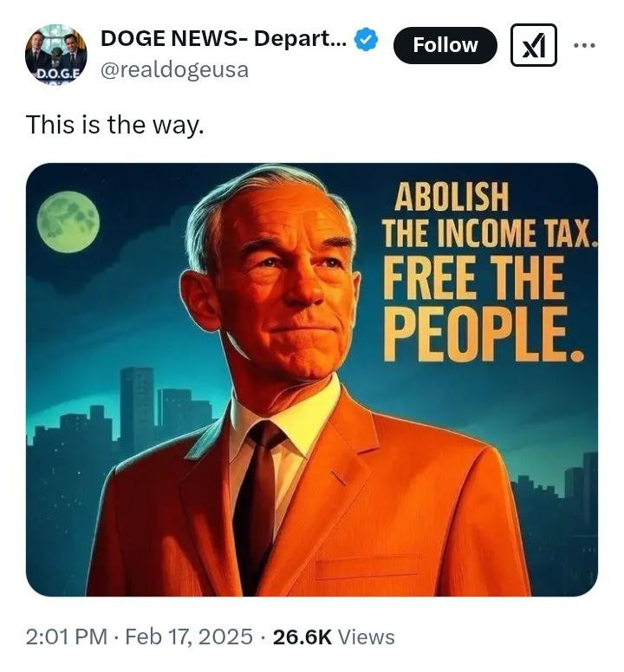
Task: Open the DOGE NEWS profile avatar
Action: [x=55, y=55]
